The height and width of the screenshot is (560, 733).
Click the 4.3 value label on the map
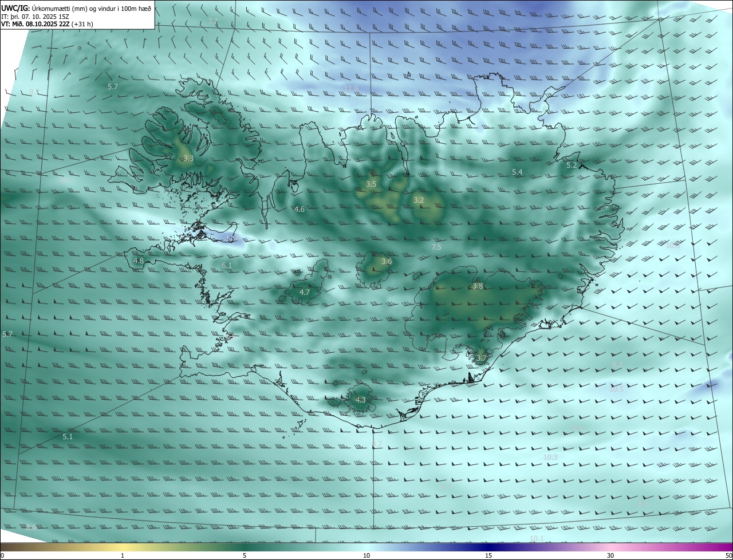click(360, 400)
